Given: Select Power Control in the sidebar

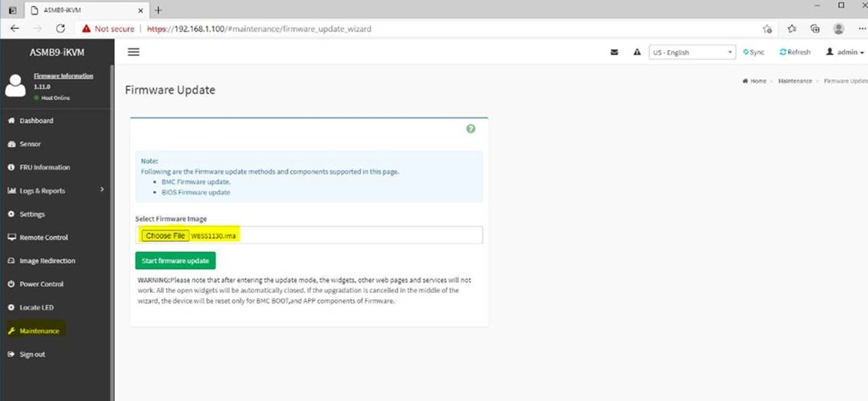Looking at the screenshot, I should 41,284.
